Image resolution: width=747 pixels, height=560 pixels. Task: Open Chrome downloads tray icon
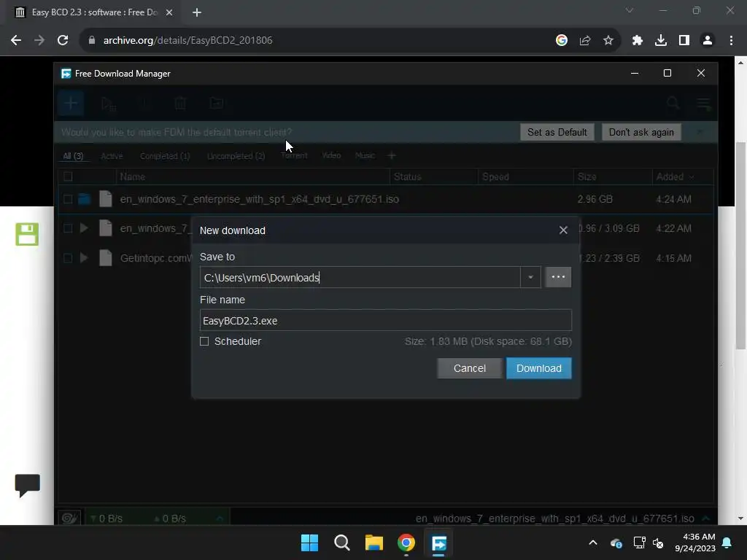[x=661, y=41]
